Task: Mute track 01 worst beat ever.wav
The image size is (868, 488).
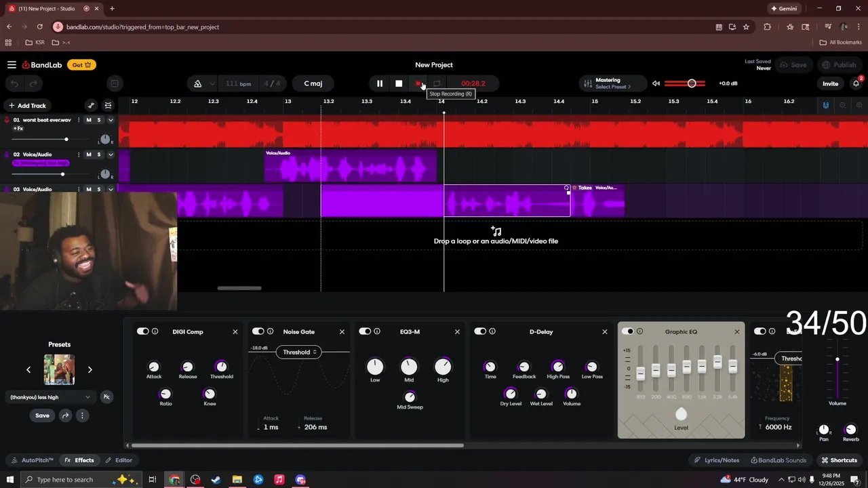Action: [x=89, y=120]
